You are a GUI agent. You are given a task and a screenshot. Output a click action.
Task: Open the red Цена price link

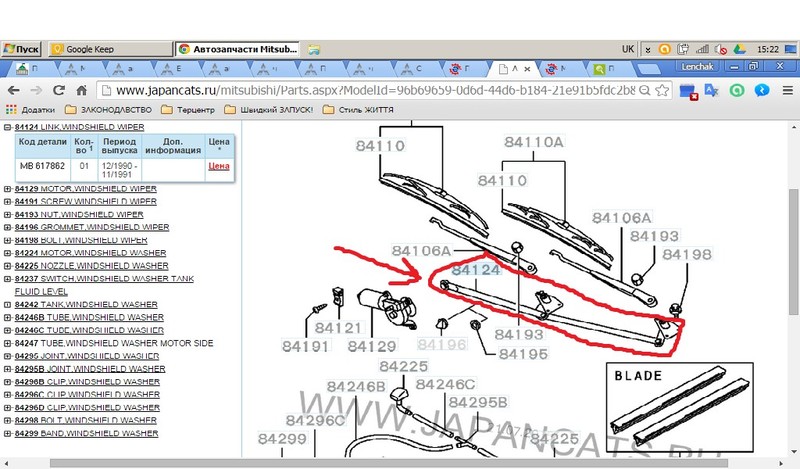[219, 166]
